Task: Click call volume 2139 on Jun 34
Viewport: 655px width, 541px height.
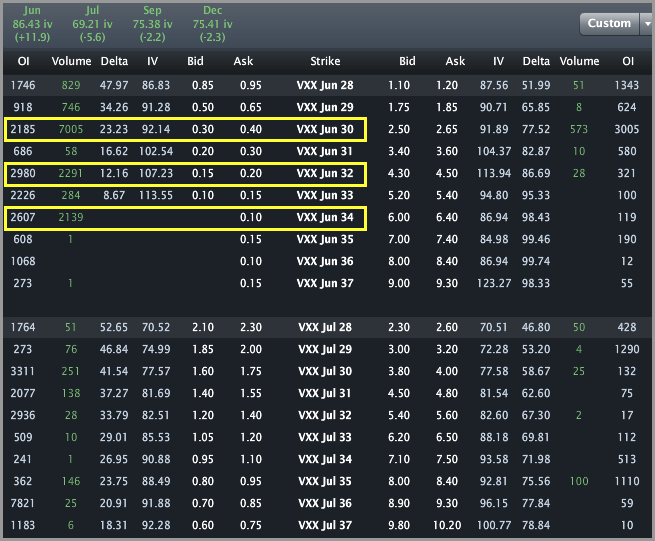Action: 71,217
